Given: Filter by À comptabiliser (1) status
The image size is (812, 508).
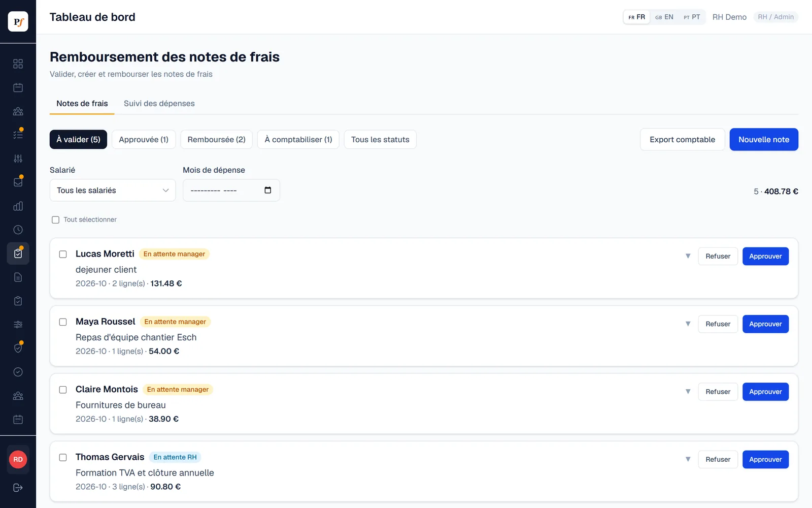Looking at the screenshot, I should tap(298, 140).
